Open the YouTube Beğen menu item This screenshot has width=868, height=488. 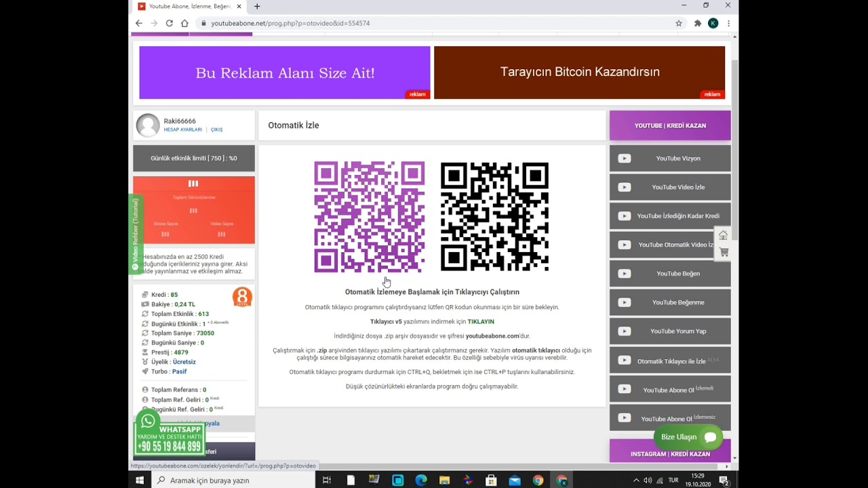coord(670,273)
